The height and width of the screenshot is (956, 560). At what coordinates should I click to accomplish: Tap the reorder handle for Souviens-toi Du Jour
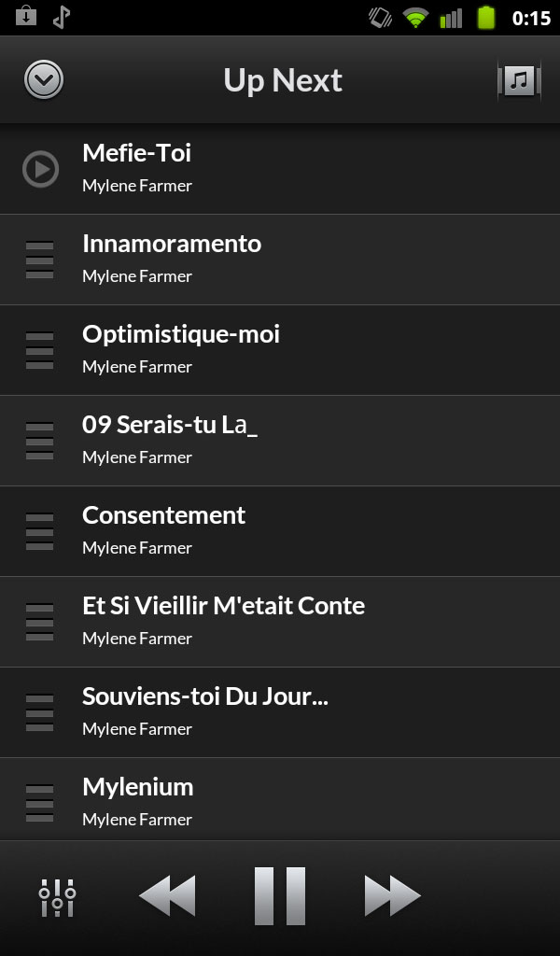[39, 713]
